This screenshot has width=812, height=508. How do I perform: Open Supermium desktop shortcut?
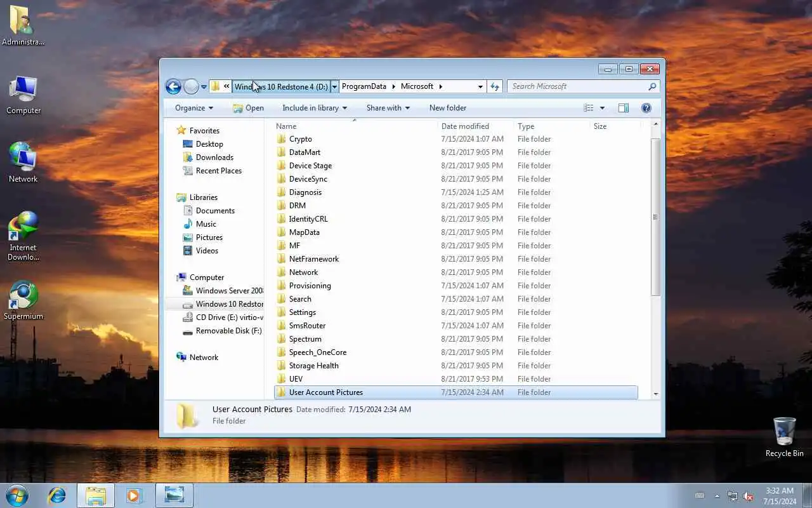(23, 301)
